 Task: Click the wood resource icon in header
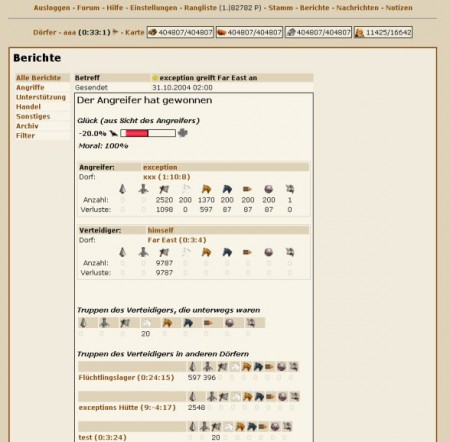click(x=153, y=32)
